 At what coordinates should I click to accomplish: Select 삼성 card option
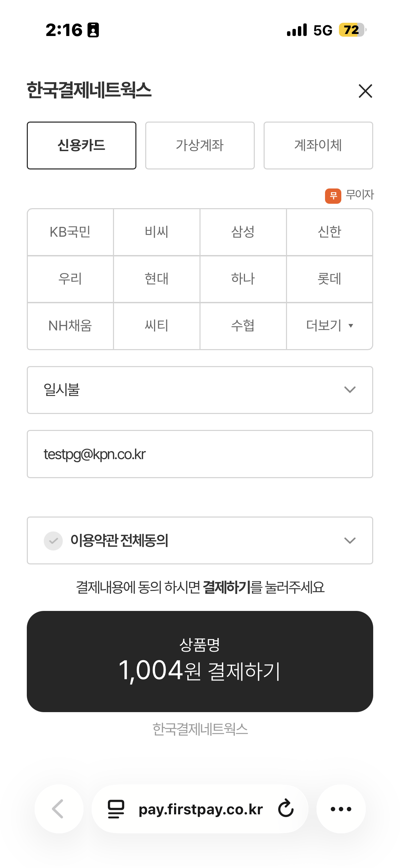click(243, 232)
